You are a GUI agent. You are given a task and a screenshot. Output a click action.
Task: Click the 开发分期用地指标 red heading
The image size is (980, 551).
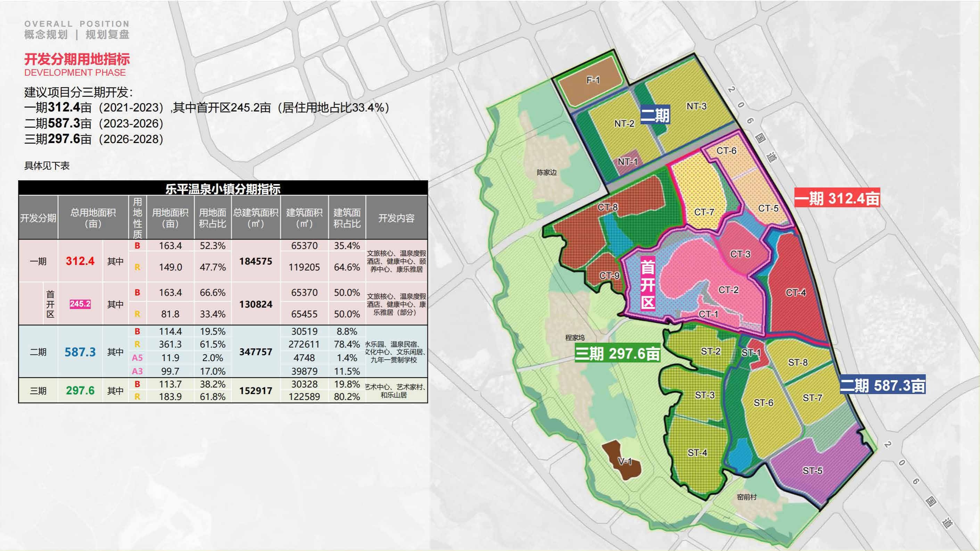click(x=77, y=59)
